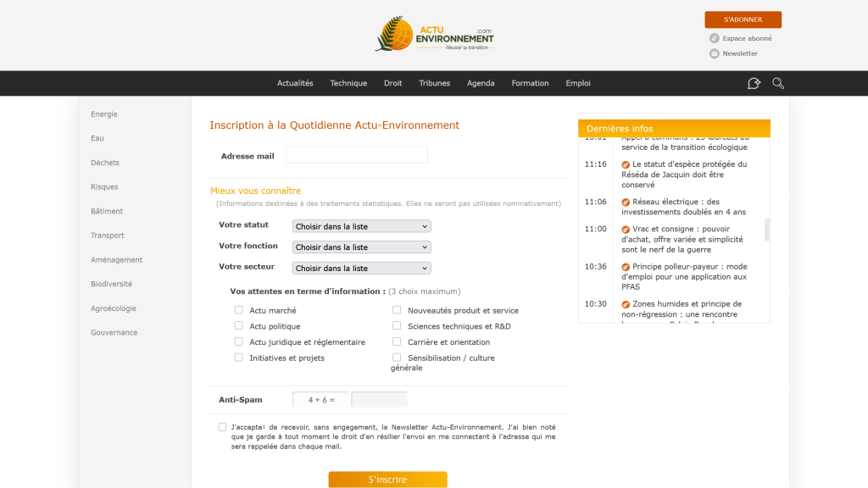Screen dimensions: 868x488
Task: Tick the Sciences techniques et R&D box
Action: [x=397, y=326]
